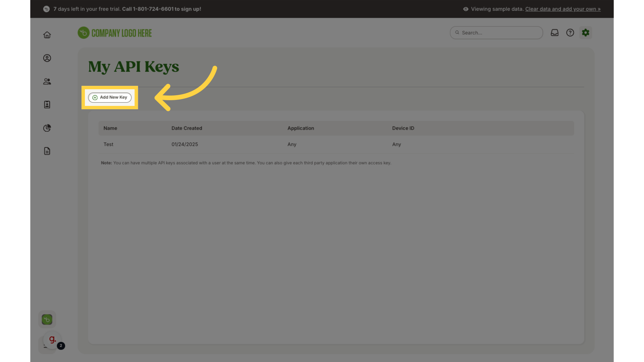Open the Hiring badge icon in sidebar

click(47, 105)
